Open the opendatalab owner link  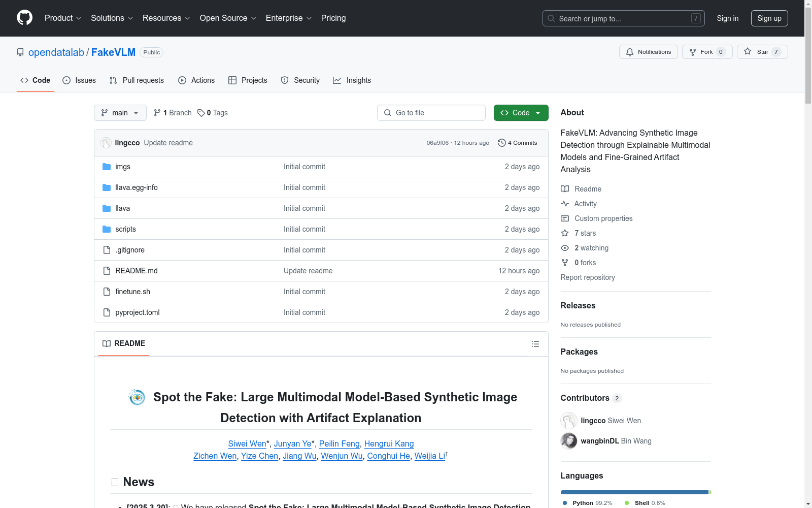(x=56, y=52)
